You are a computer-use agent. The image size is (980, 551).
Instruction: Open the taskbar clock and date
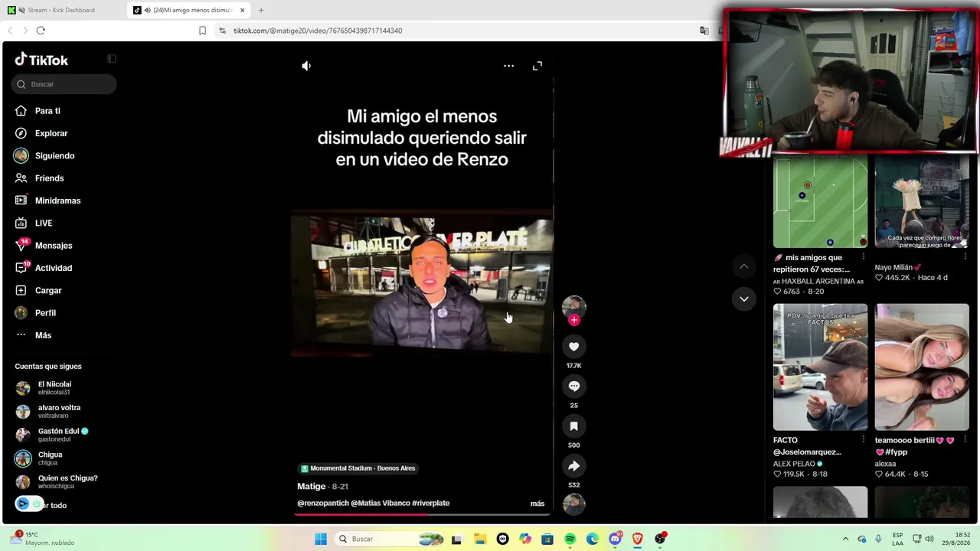coord(956,539)
